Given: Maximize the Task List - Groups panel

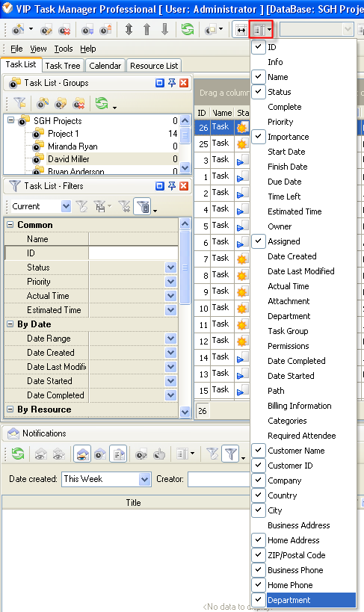Looking at the screenshot, I should (x=159, y=83).
